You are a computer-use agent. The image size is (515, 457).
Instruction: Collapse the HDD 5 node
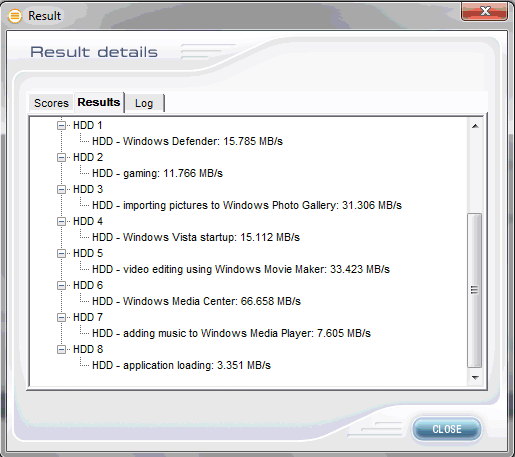tap(61, 254)
